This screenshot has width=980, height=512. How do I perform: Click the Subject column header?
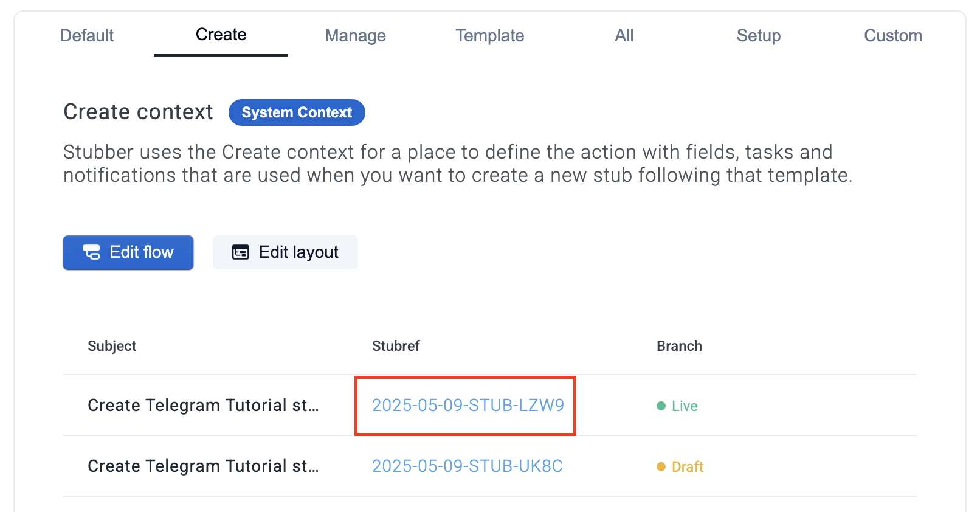[112, 346]
